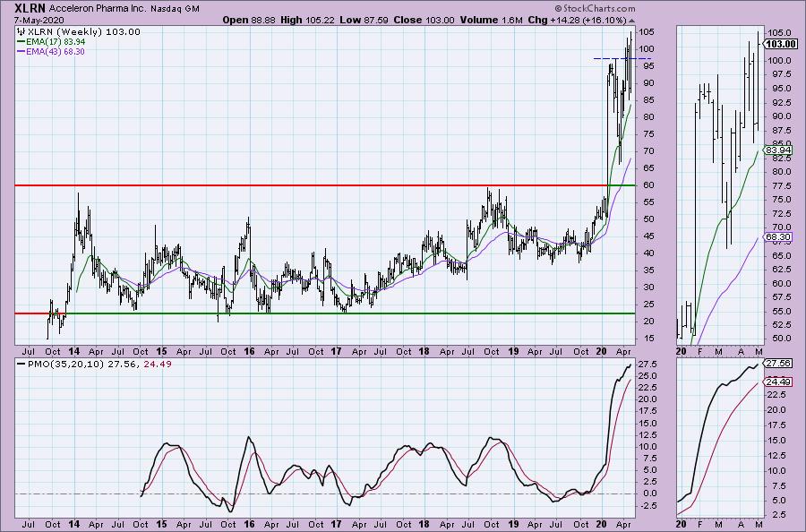
Task: Click the EMA(17) 83.94 legend text
Action: tap(56, 41)
